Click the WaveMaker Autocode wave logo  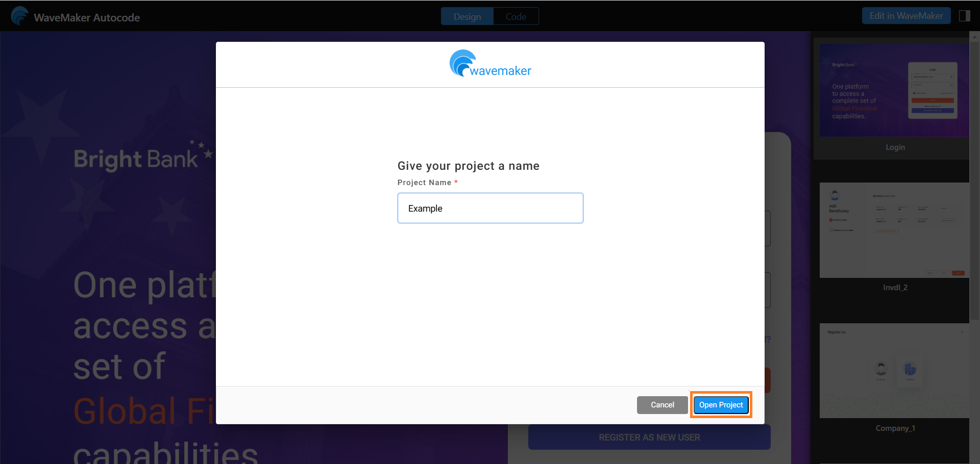19,16
